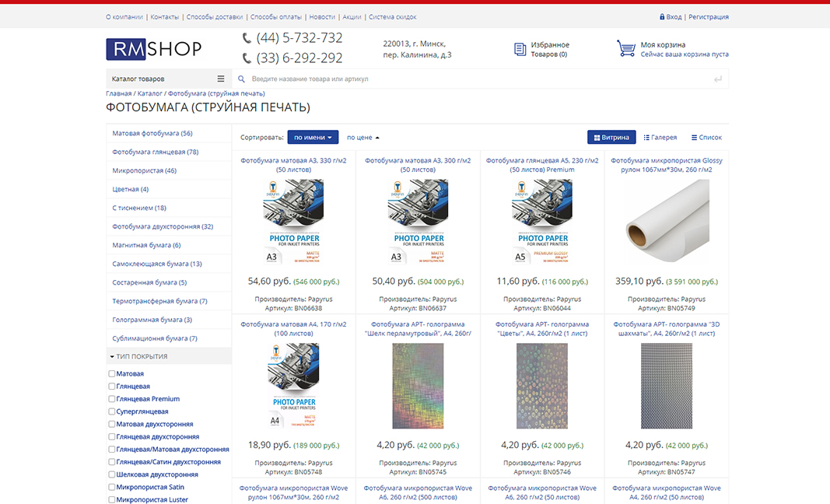Click the shopping cart icon
The width and height of the screenshot is (830, 504).
coord(625,49)
